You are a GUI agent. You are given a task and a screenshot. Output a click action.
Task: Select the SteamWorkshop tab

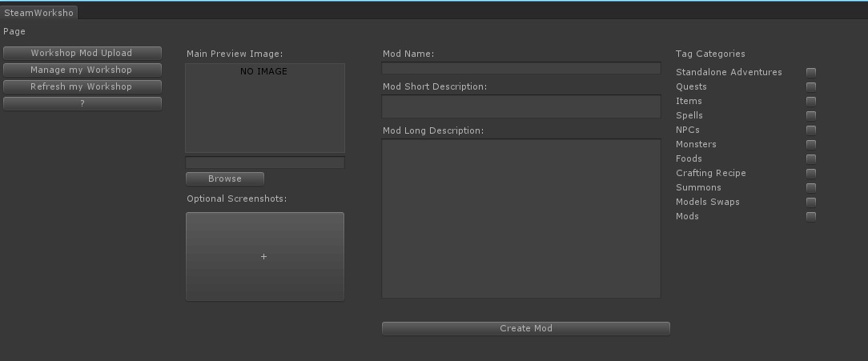[x=38, y=13]
